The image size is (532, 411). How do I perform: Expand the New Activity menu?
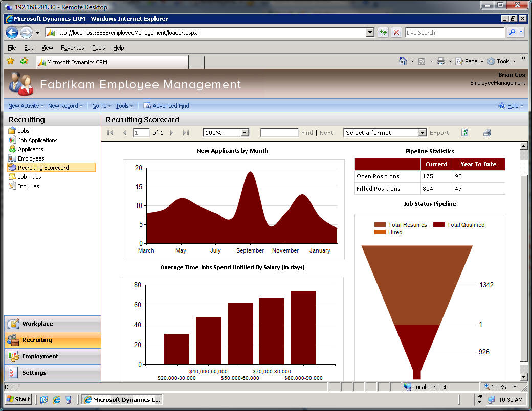pos(24,106)
